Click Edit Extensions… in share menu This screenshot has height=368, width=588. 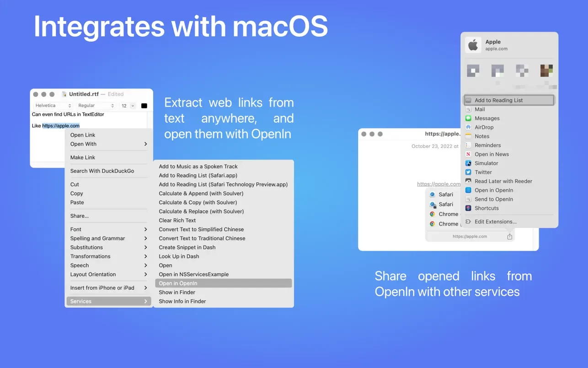[x=495, y=222]
